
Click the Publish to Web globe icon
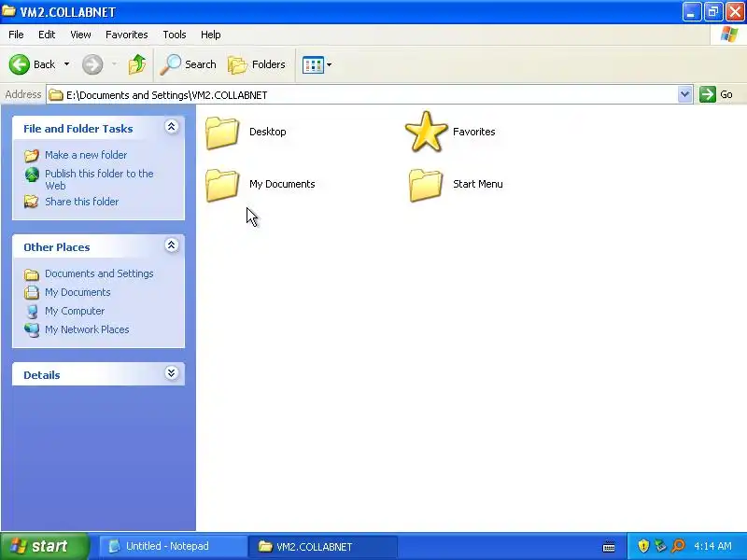[32, 175]
